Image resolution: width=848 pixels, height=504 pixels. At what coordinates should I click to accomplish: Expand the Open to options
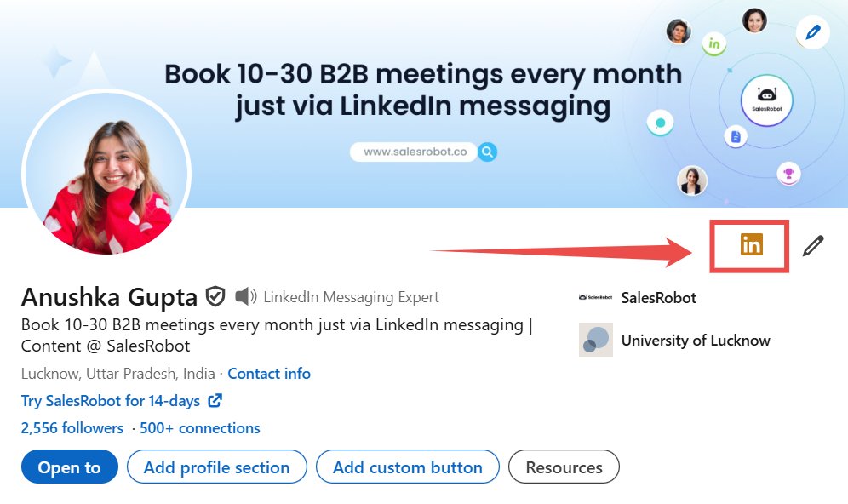(x=69, y=467)
